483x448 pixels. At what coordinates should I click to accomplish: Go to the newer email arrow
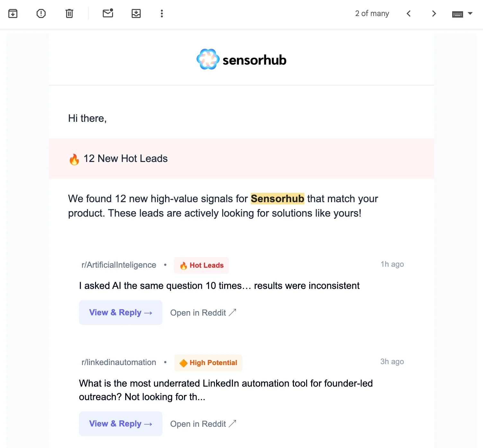pyautogui.click(x=408, y=13)
